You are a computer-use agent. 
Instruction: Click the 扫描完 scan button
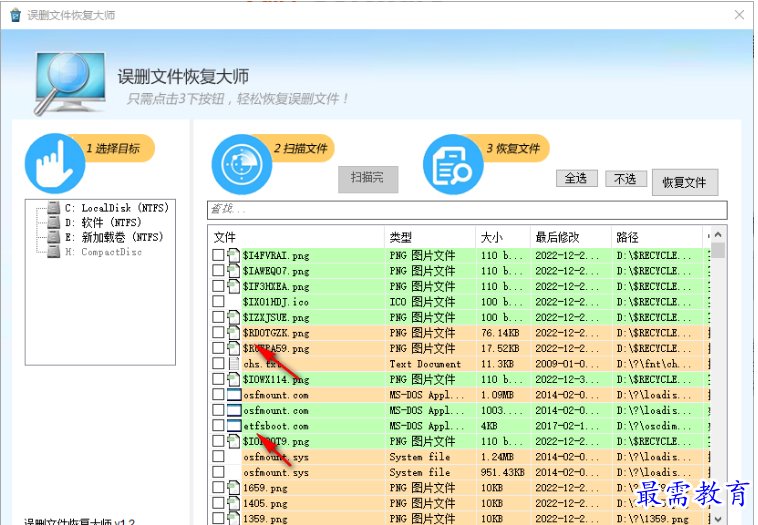tap(368, 179)
